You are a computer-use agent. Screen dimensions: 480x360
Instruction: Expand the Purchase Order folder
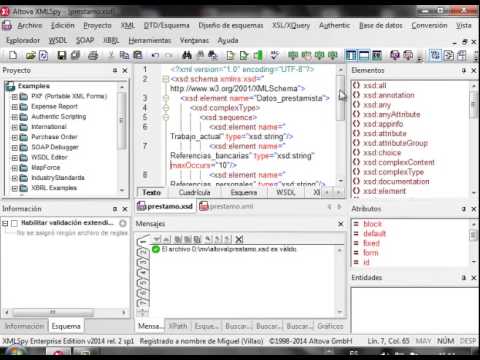click(x=14, y=137)
